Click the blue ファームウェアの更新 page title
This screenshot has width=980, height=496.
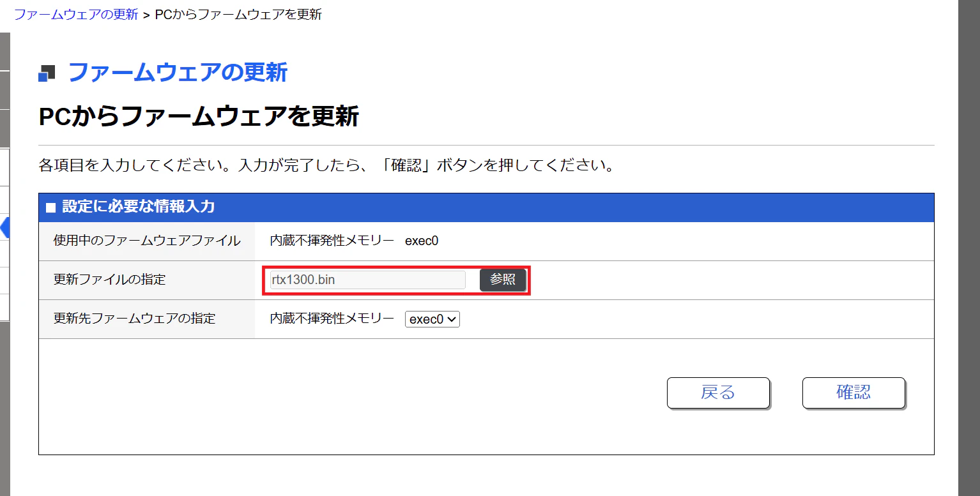tap(178, 73)
